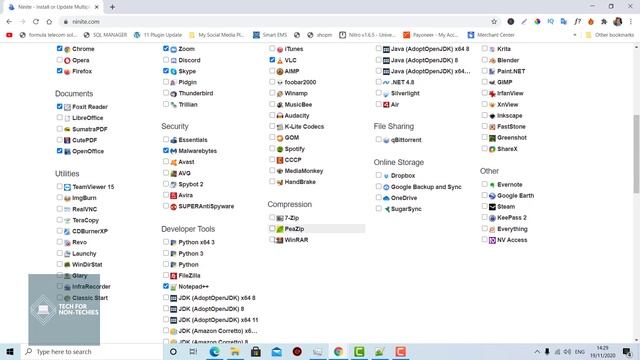Viewport: 640px width, 360px height.
Task: Click the Opera app icon
Action: click(67, 60)
